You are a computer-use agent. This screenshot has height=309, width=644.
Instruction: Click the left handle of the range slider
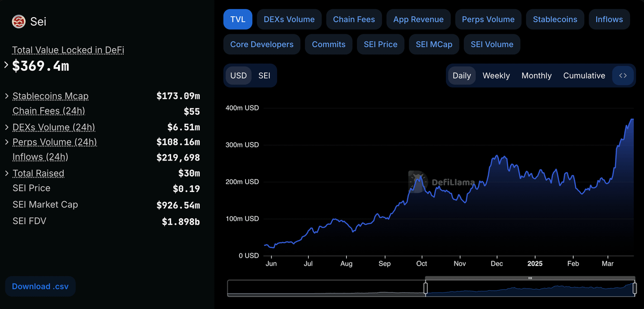click(x=426, y=288)
